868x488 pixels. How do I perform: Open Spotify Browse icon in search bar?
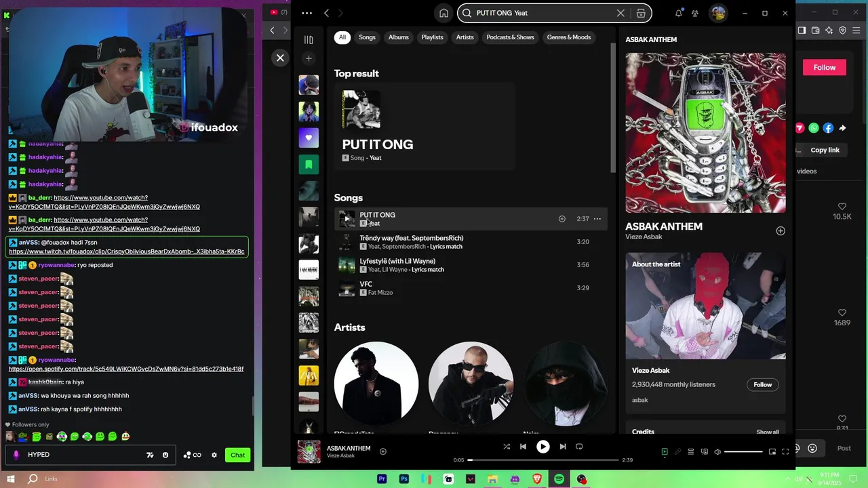click(x=641, y=13)
